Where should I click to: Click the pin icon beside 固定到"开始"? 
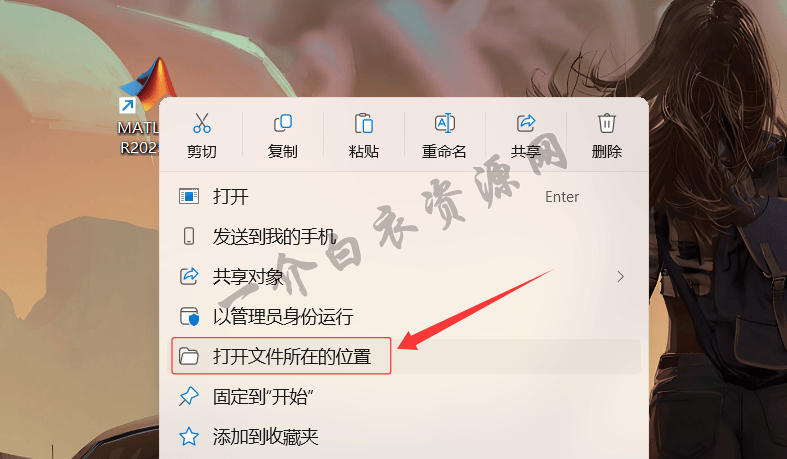click(x=189, y=396)
